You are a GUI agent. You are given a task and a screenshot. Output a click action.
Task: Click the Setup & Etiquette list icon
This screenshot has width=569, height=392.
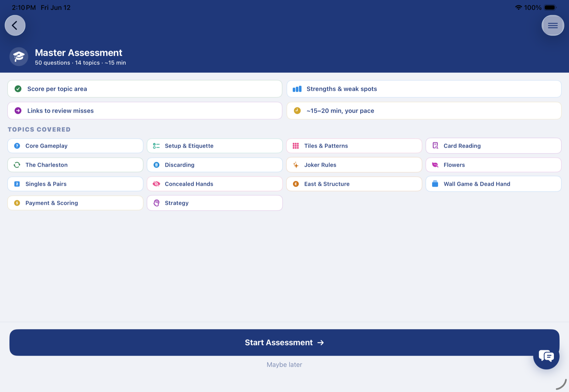(x=156, y=146)
